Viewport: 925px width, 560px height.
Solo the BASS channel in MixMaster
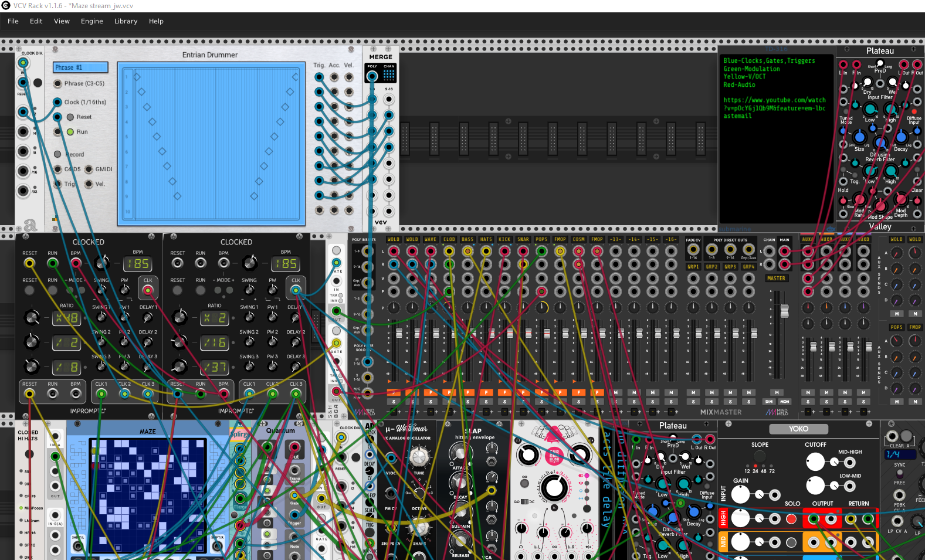point(467,402)
